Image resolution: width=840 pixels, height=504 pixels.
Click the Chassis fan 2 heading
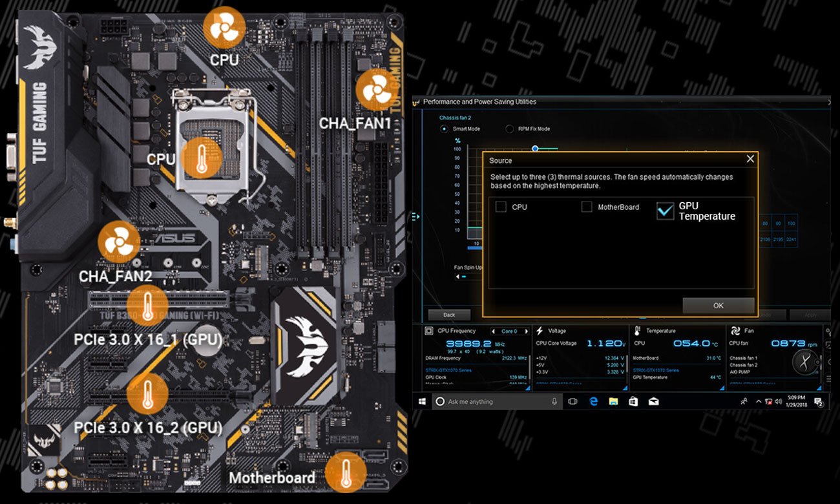point(455,118)
